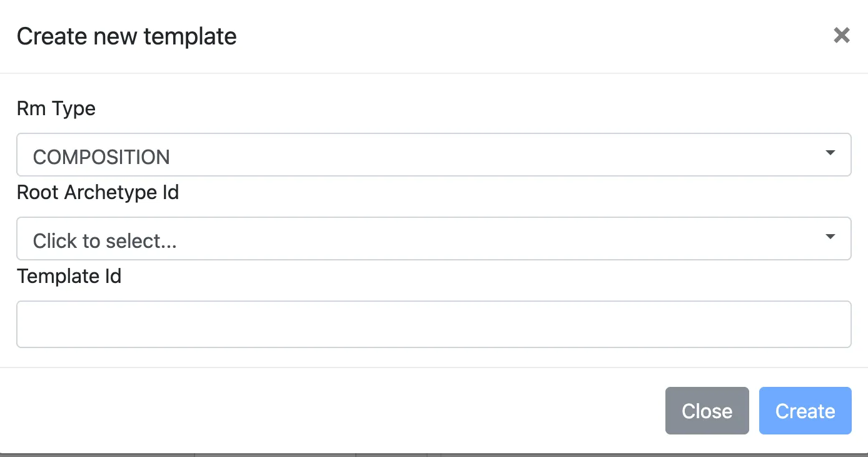
Task: Select the close cross in top right corner
Action: click(x=841, y=36)
